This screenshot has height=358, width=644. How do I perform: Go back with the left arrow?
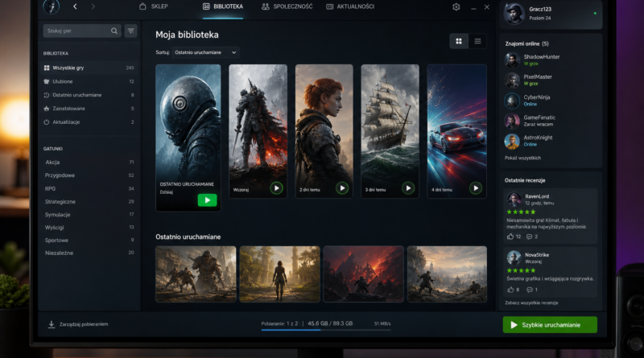click(x=75, y=6)
